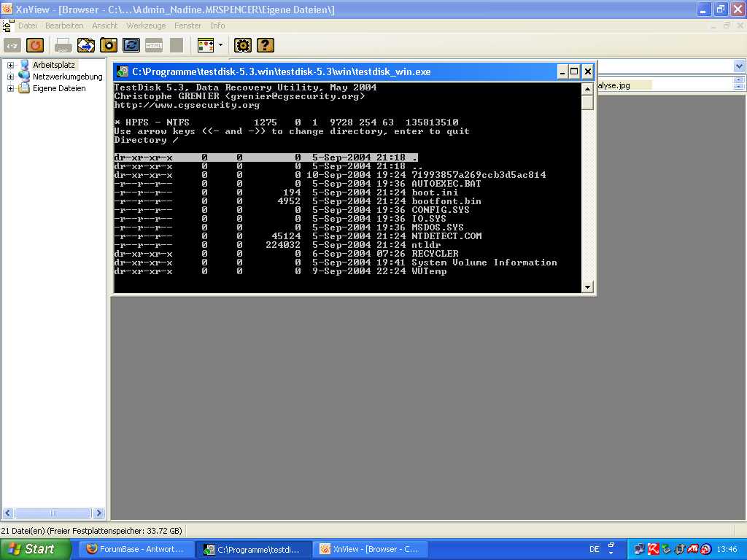The image size is (747, 560).
Task: Click the folder tree left scroll arrow
Action: [7, 513]
